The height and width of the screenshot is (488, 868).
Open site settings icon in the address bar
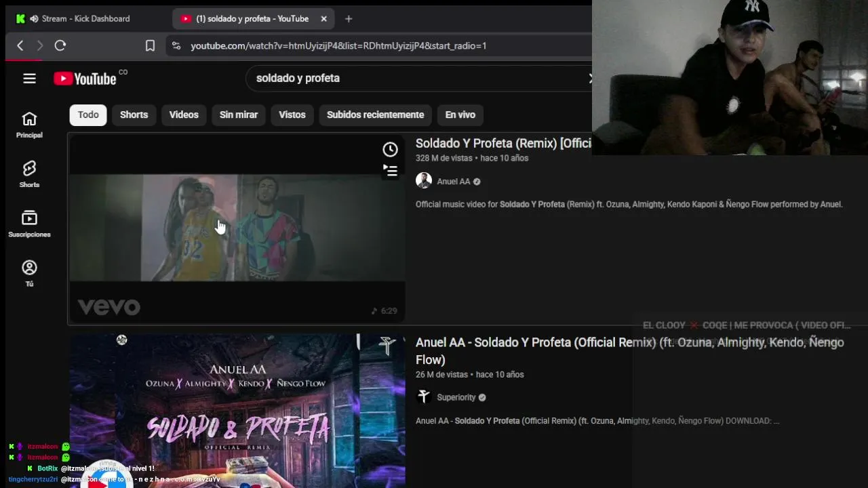[x=176, y=45]
